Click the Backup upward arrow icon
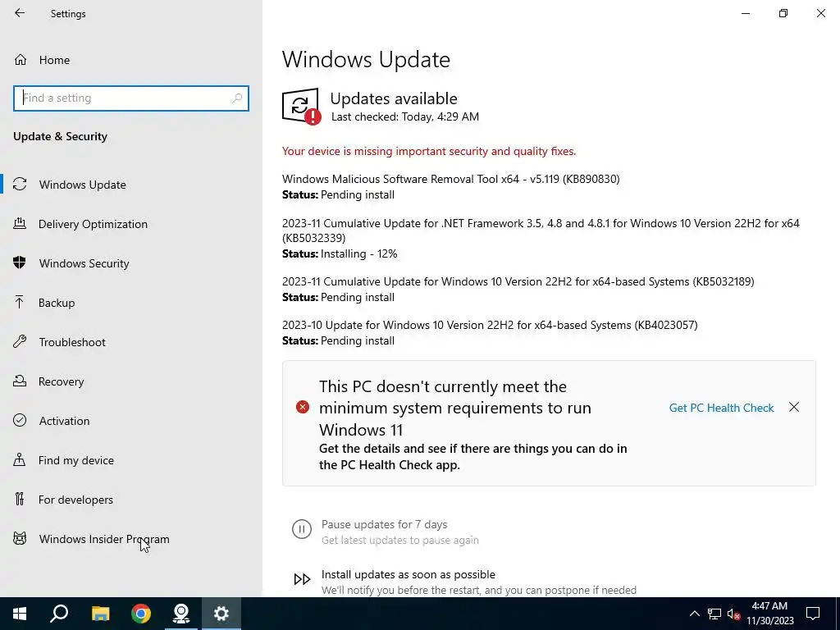The height and width of the screenshot is (630, 840). point(20,302)
